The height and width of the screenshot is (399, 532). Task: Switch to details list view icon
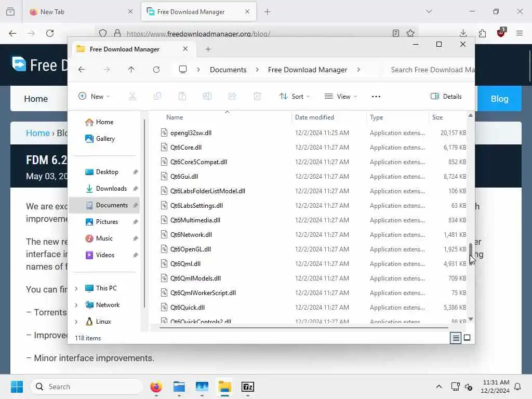pyautogui.click(x=456, y=338)
